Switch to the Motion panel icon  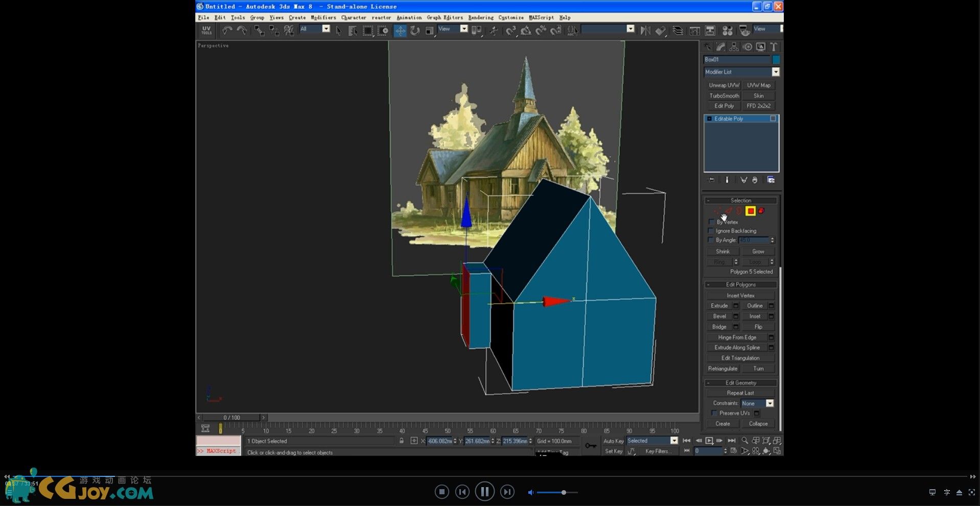(748, 47)
